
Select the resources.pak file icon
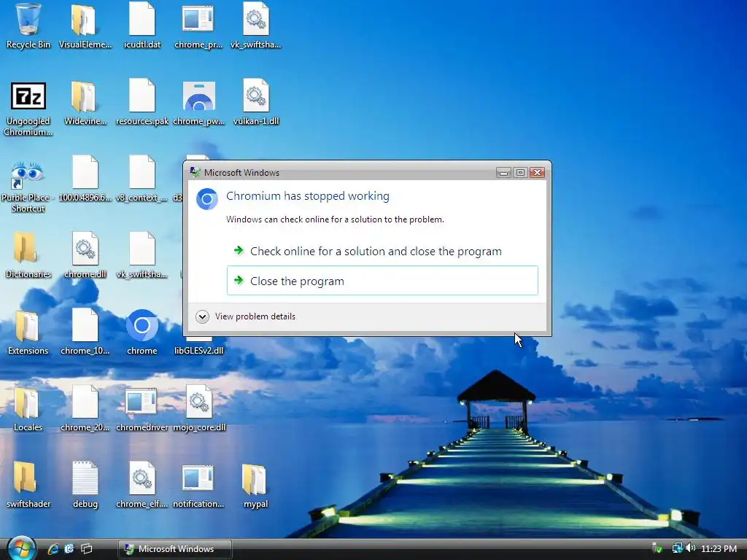142,103
